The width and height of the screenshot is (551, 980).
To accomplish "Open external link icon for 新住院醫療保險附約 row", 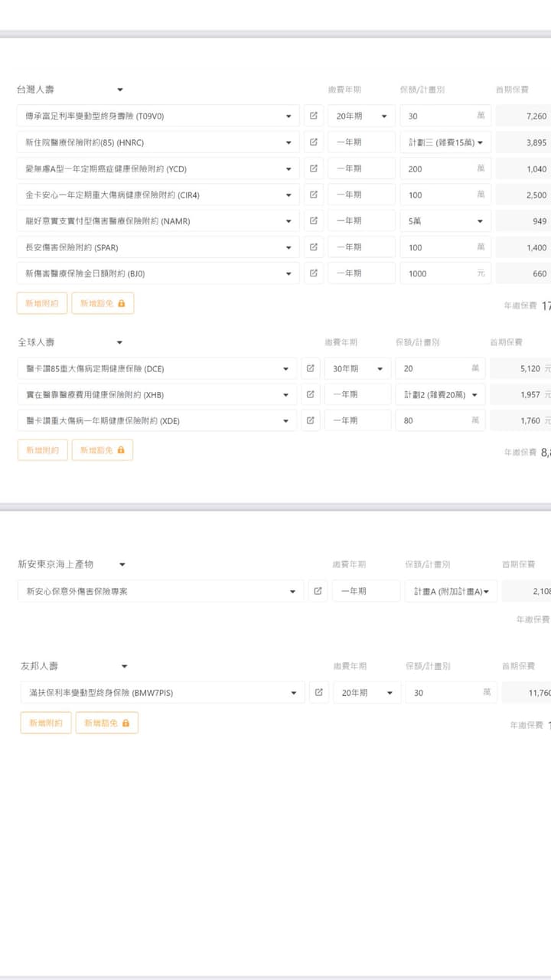I will pyautogui.click(x=314, y=142).
